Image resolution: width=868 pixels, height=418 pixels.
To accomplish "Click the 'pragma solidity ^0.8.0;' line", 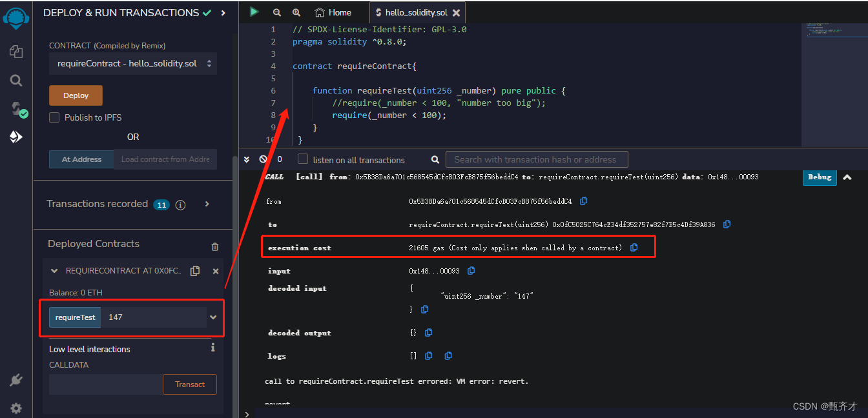I will coord(349,41).
